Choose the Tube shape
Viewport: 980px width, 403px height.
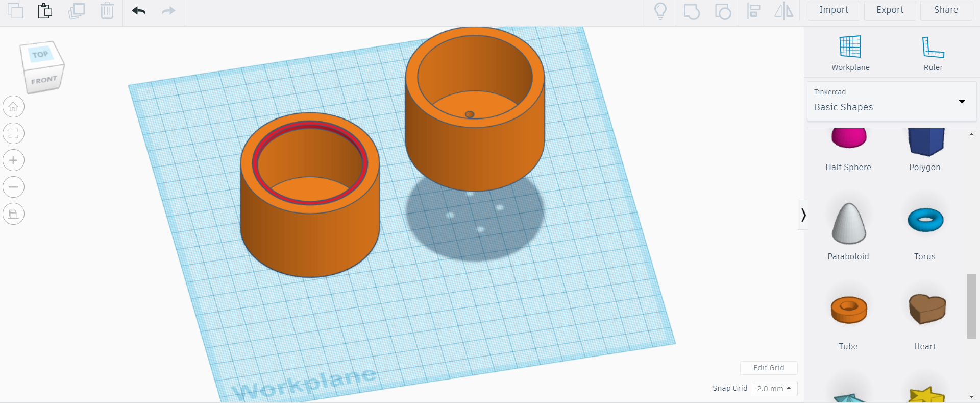click(x=848, y=322)
